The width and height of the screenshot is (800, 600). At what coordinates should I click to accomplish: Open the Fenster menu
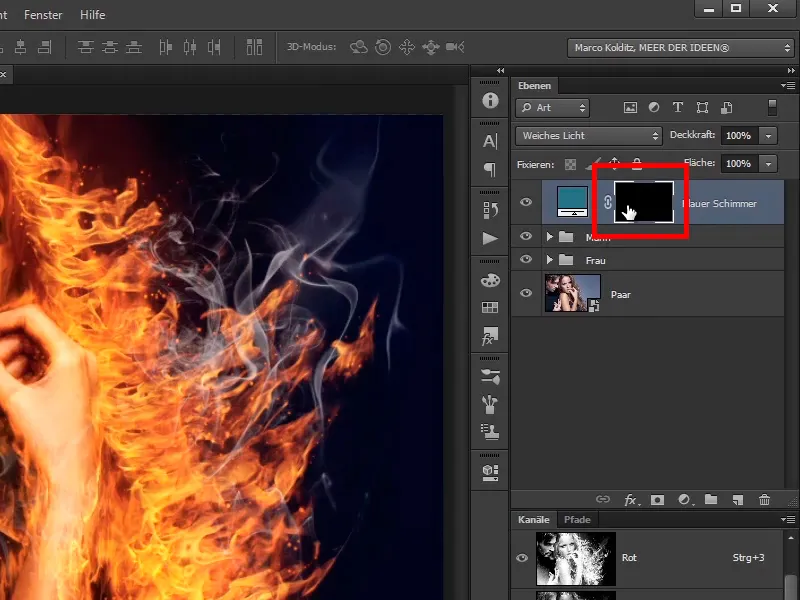point(43,15)
